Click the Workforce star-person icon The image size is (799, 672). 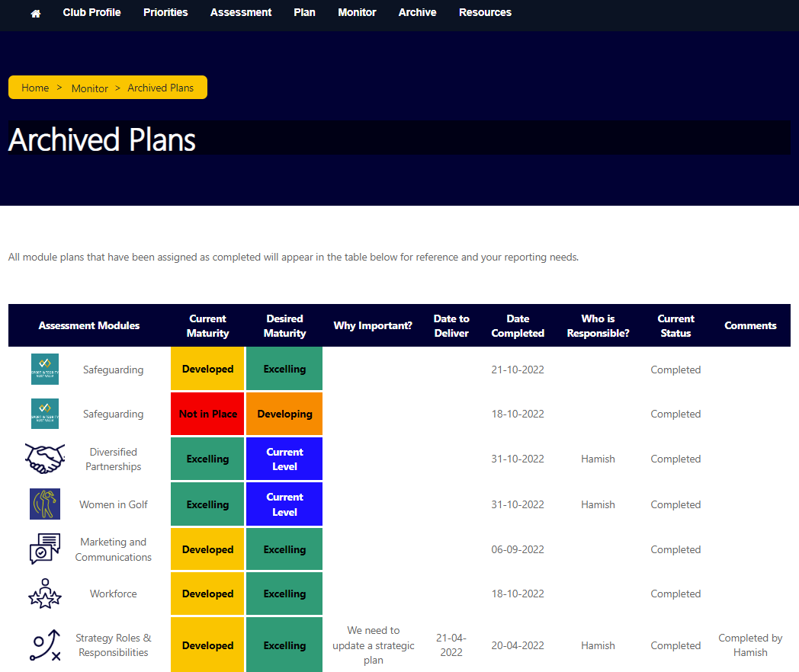coord(44,594)
